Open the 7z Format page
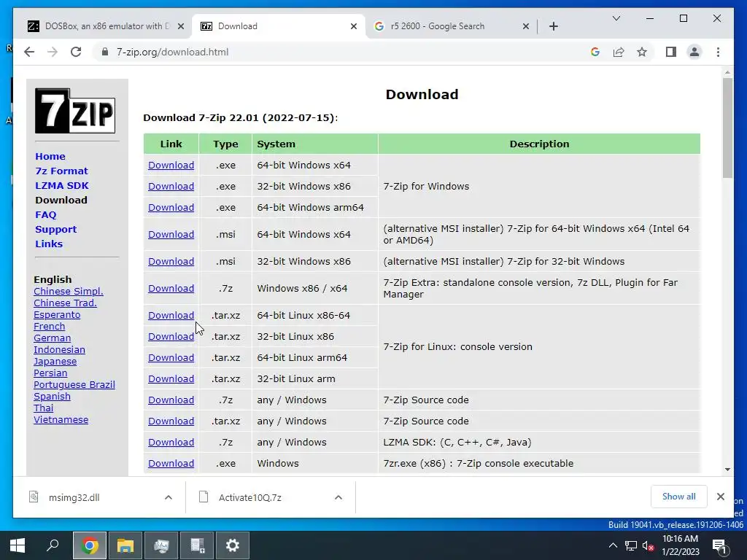747x560 pixels. pyautogui.click(x=61, y=171)
